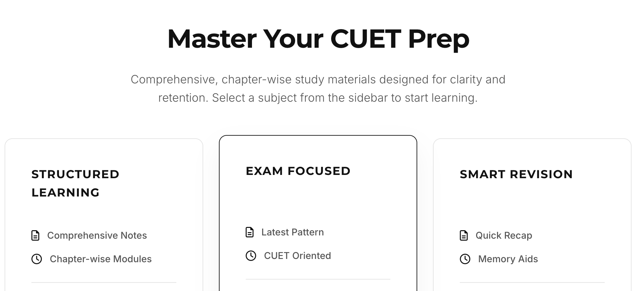The height and width of the screenshot is (291, 644).
Task: Click the EXAM FOCUSED heading
Action: pos(298,170)
